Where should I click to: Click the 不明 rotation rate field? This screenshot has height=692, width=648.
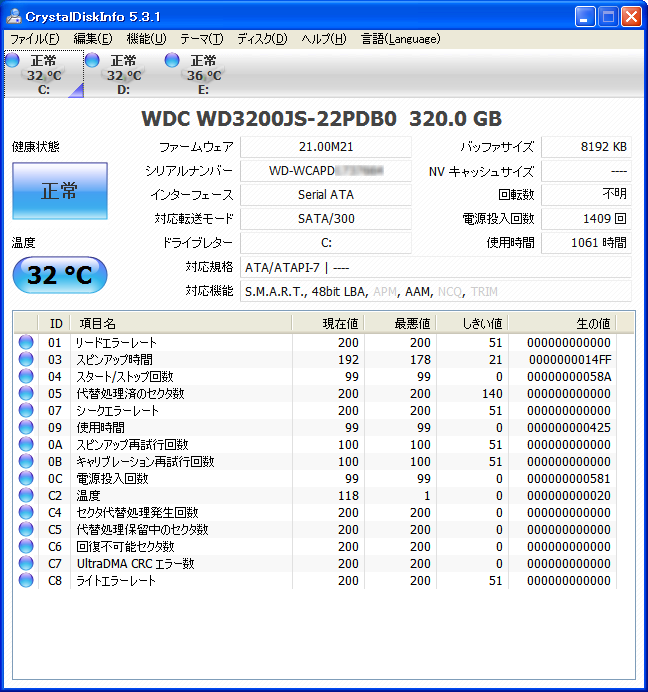pos(586,195)
